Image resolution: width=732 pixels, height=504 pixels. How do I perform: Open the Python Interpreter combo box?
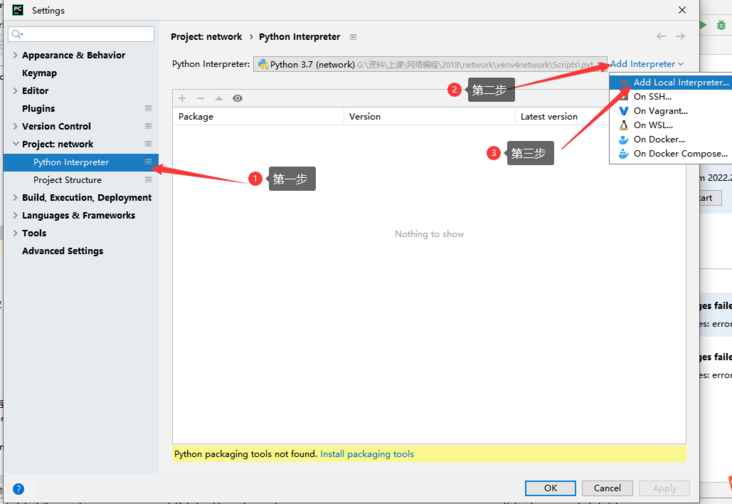(x=430, y=64)
